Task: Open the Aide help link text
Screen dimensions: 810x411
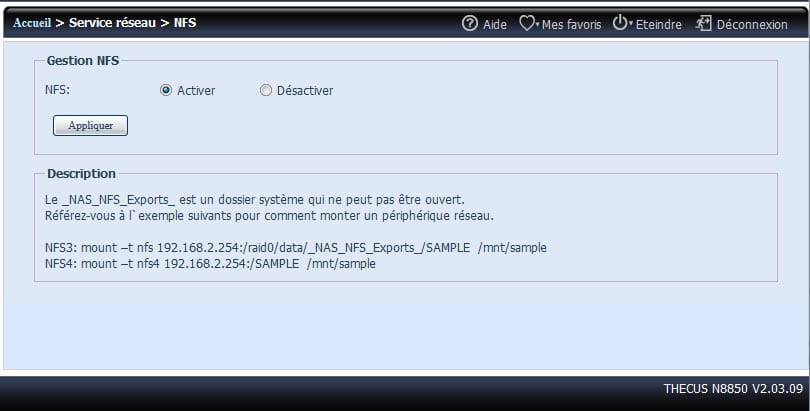Action: pos(495,24)
